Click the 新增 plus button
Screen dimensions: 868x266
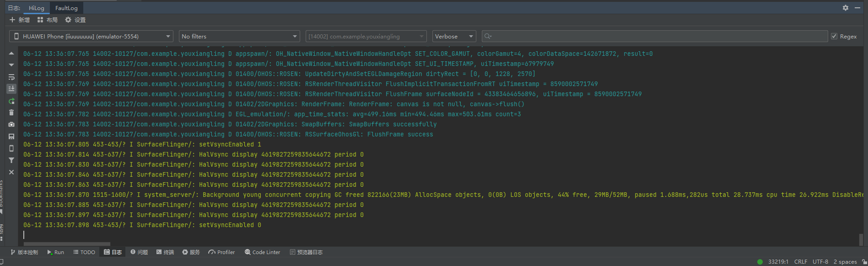tap(20, 20)
